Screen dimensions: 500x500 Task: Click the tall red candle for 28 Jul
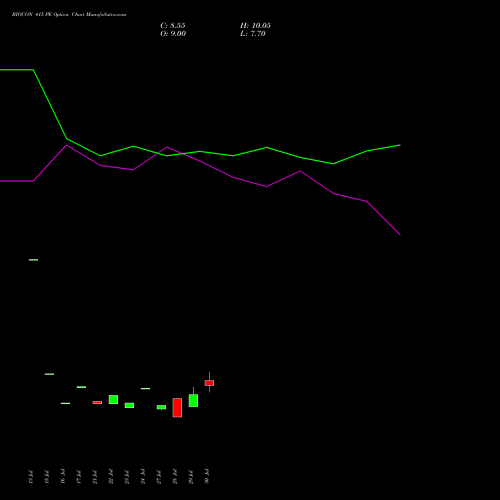[x=177, y=407]
